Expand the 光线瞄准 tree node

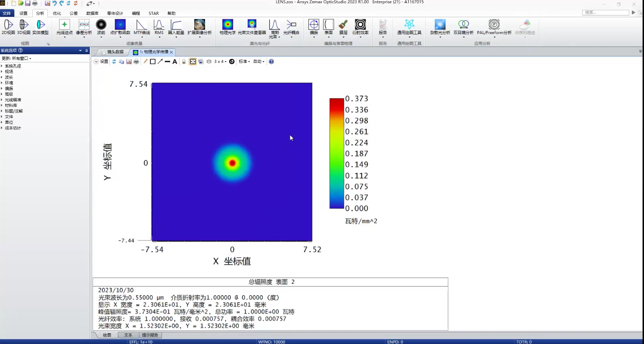click(2, 99)
